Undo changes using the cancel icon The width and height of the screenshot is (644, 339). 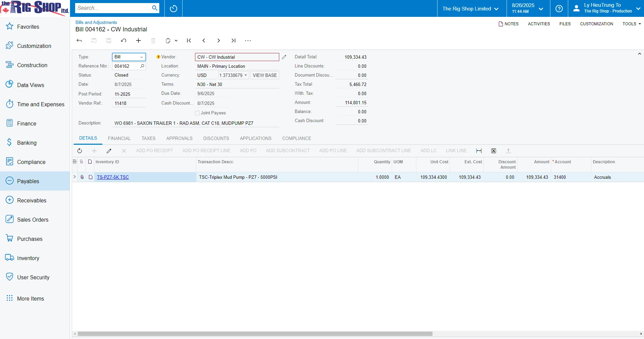(x=124, y=40)
